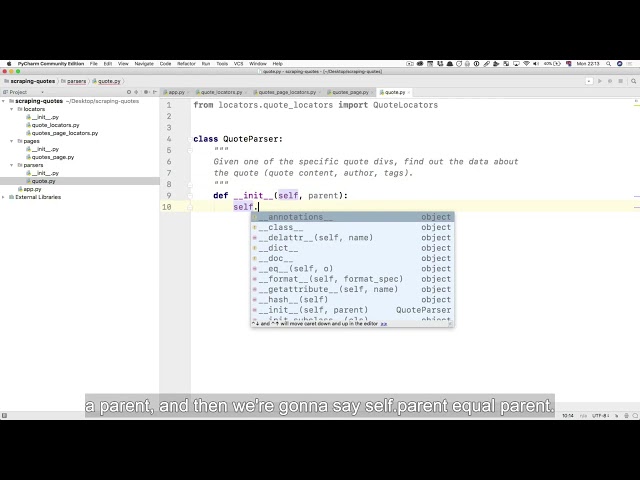
Task: Click the scroll-from-source target icon in the Project panel
Action: tap(129, 92)
